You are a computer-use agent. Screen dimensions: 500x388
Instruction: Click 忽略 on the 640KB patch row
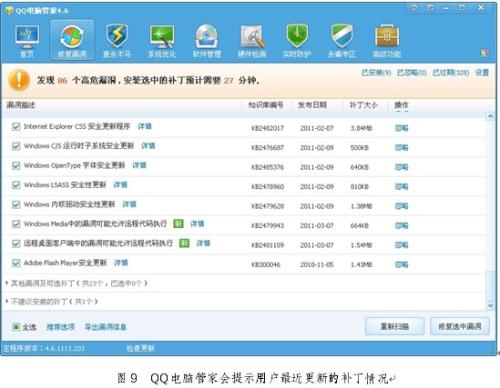[402, 167]
